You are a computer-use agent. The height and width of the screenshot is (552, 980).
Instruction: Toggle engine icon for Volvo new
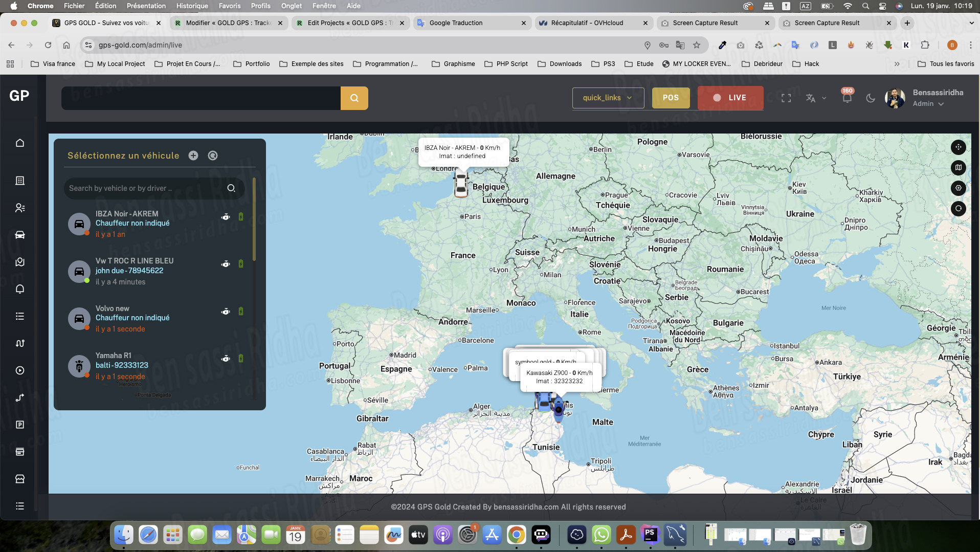[x=226, y=312]
